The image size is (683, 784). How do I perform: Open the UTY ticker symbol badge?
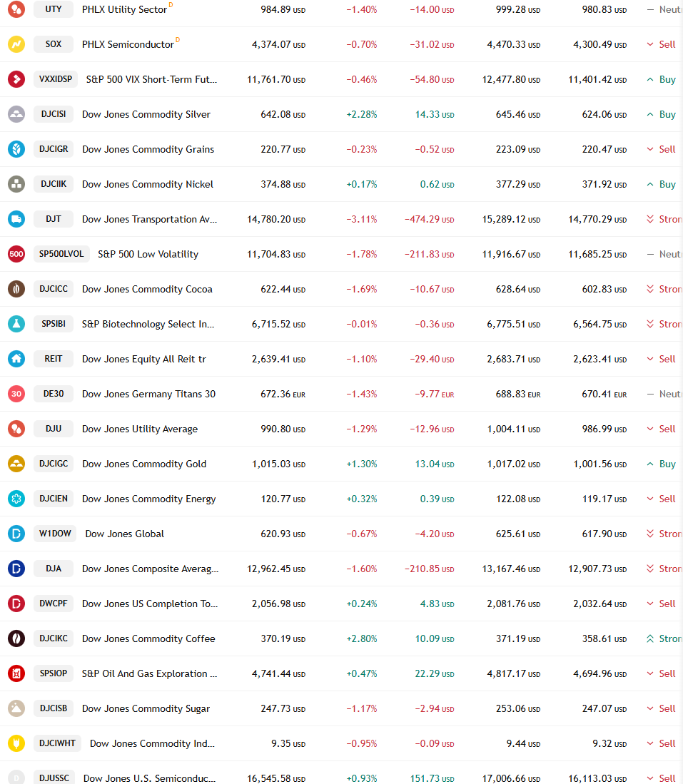[54, 9]
